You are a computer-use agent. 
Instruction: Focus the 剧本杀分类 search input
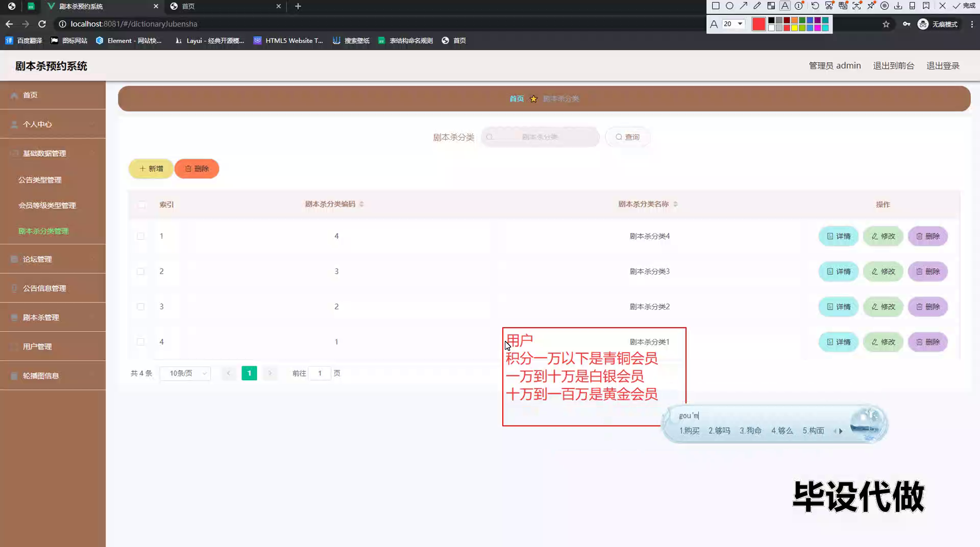540,137
